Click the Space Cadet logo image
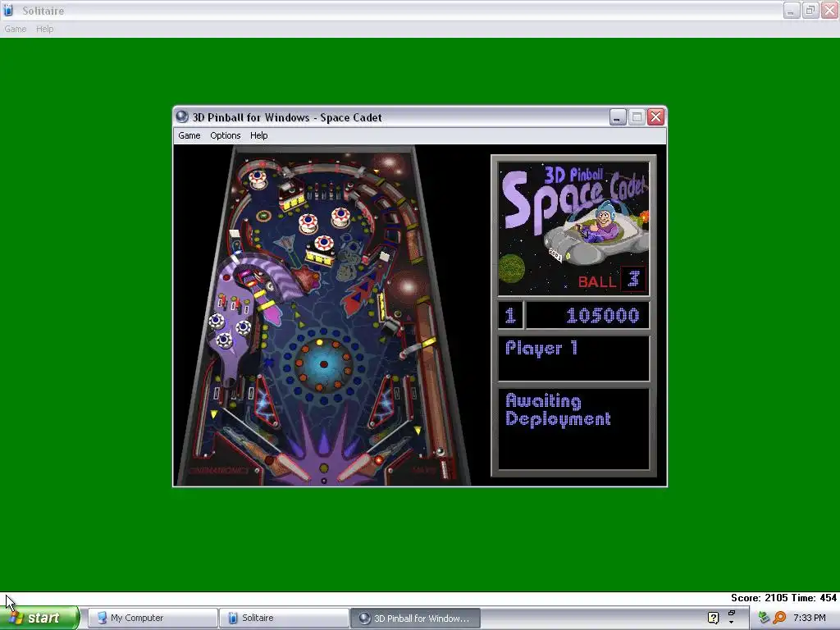This screenshot has width=840, height=630. pyautogui.click(x=573, y=229)
